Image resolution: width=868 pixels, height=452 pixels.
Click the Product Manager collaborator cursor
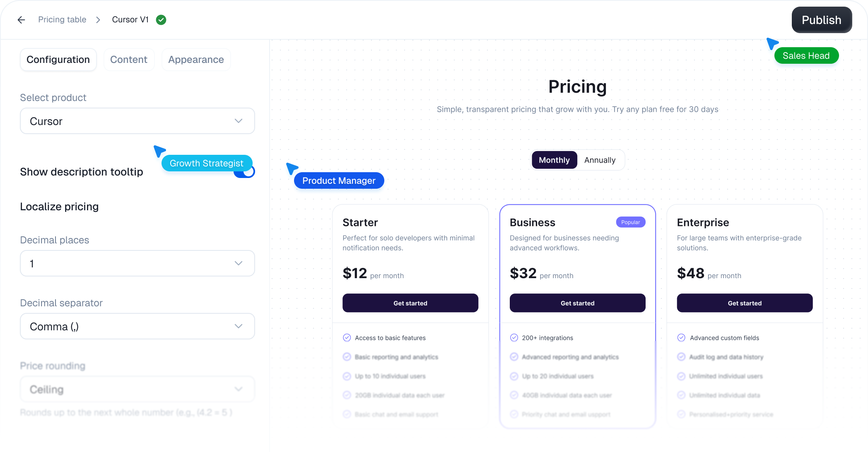pos(339,180)
